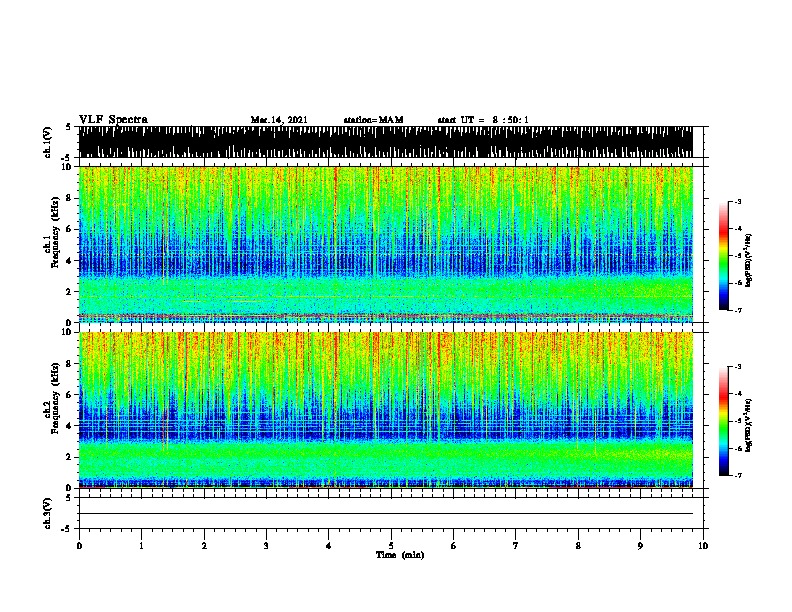
Task: Click the "6" kHz tick of ch.1 spectrogram
Action: [x=69, y=229]
